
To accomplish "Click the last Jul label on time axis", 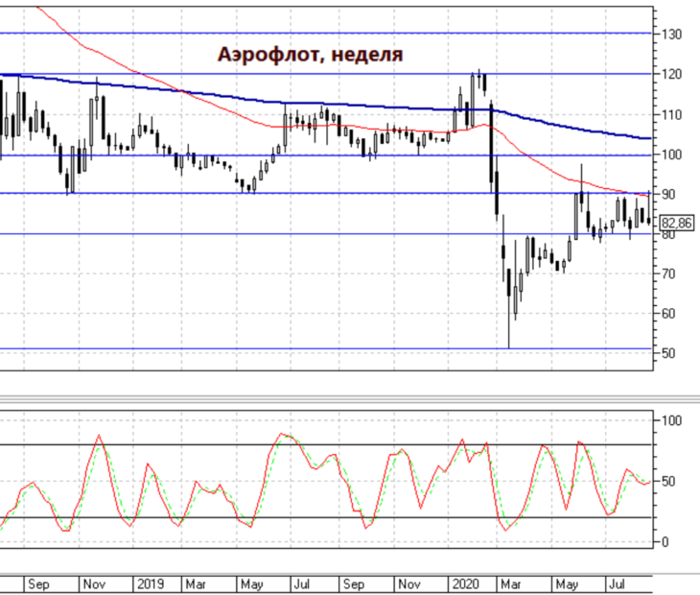I will (x=618, y=584).
